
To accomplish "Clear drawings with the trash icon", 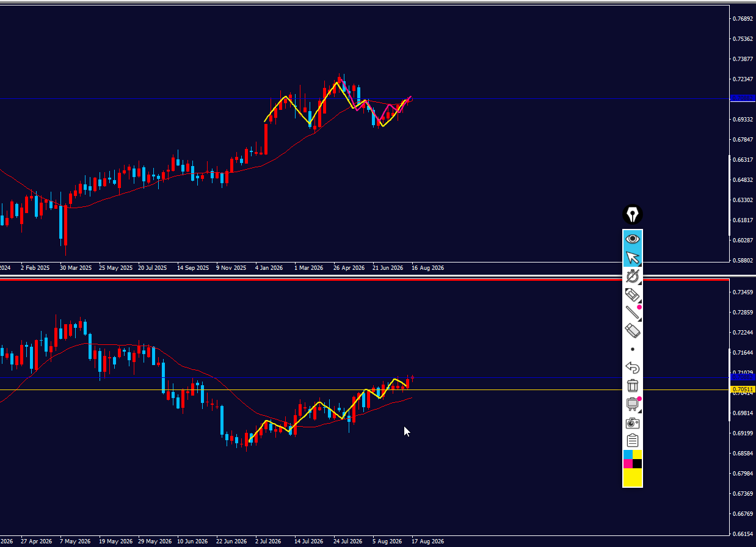I will (x=633, y=386).
